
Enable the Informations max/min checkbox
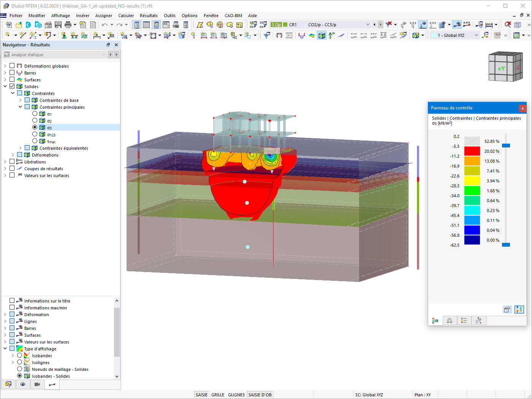pyautogui.click(x=12, y=307)
